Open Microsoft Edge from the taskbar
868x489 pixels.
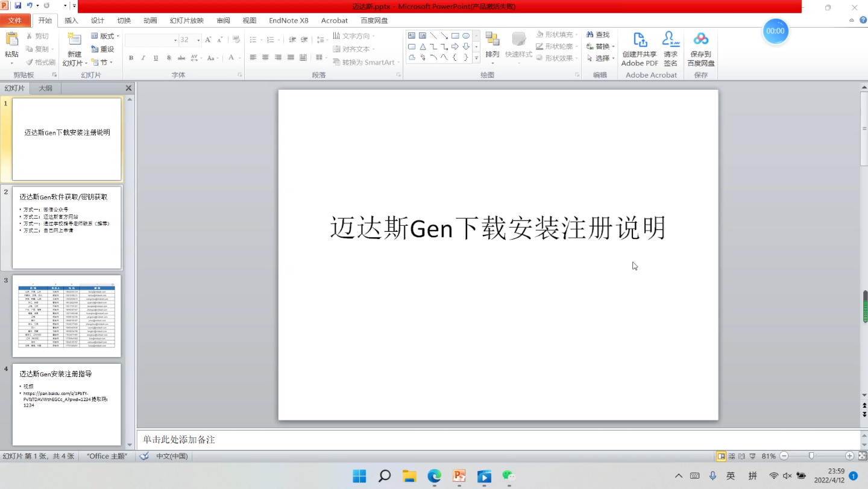pos(435,476)
